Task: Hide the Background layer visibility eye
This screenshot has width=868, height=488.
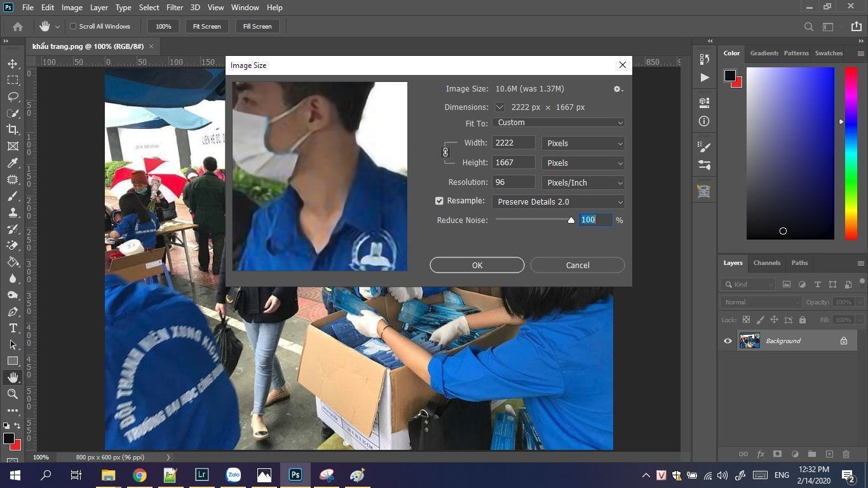Action: point(728,341)
